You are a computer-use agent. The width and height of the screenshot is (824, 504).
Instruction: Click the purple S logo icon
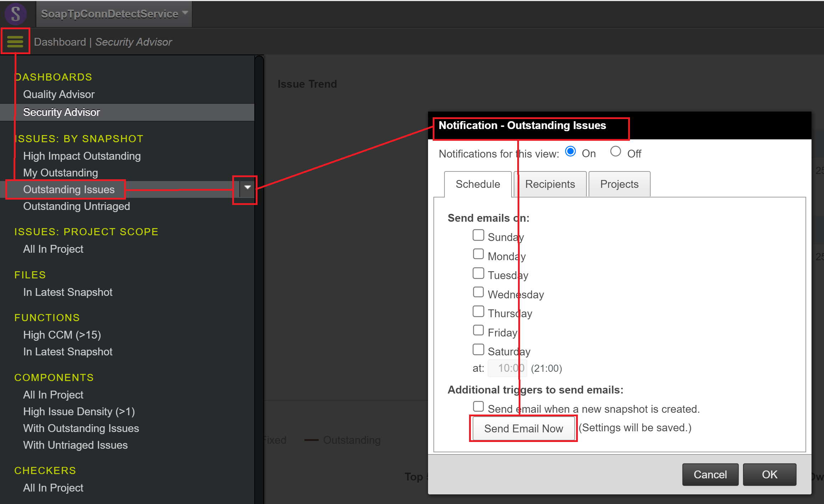click(16, 14)
